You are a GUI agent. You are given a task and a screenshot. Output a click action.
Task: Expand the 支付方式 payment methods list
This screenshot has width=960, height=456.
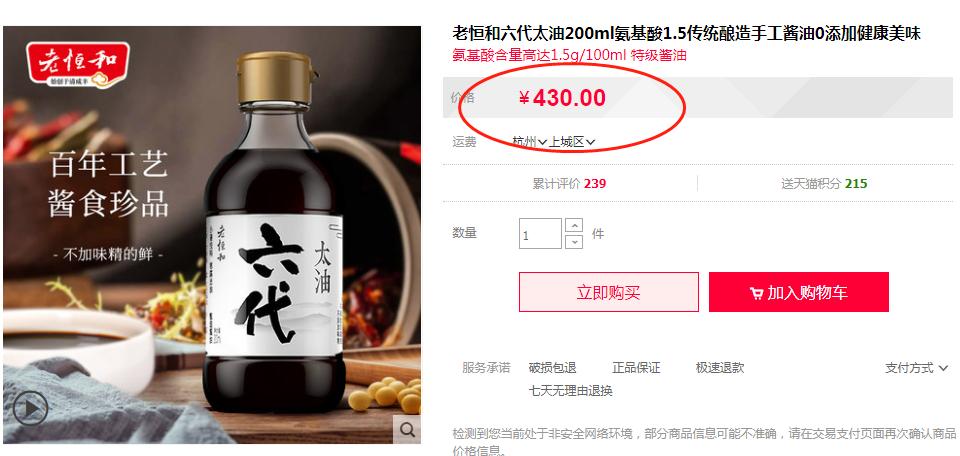[x=916, y=368]
